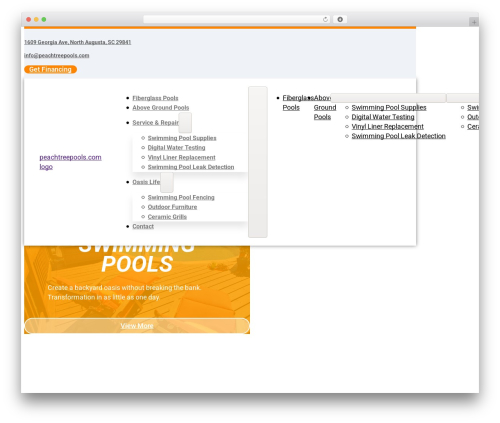Click the yellow minimize window button

(x=36, y=19)
